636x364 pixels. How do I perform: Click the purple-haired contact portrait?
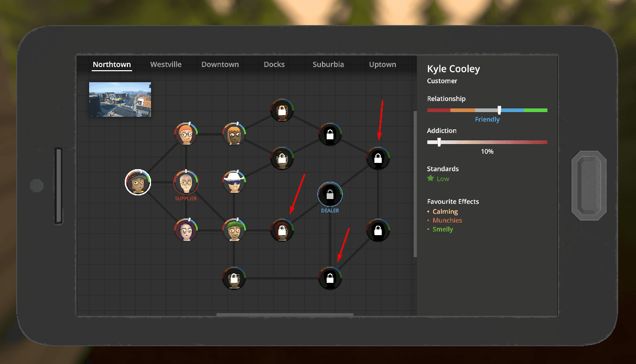186,230
